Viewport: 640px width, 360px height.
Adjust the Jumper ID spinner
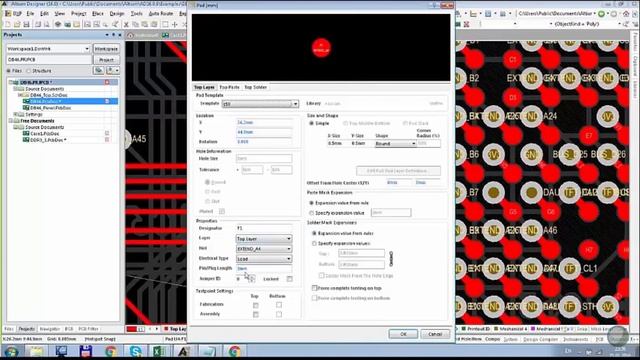[252, 279]
